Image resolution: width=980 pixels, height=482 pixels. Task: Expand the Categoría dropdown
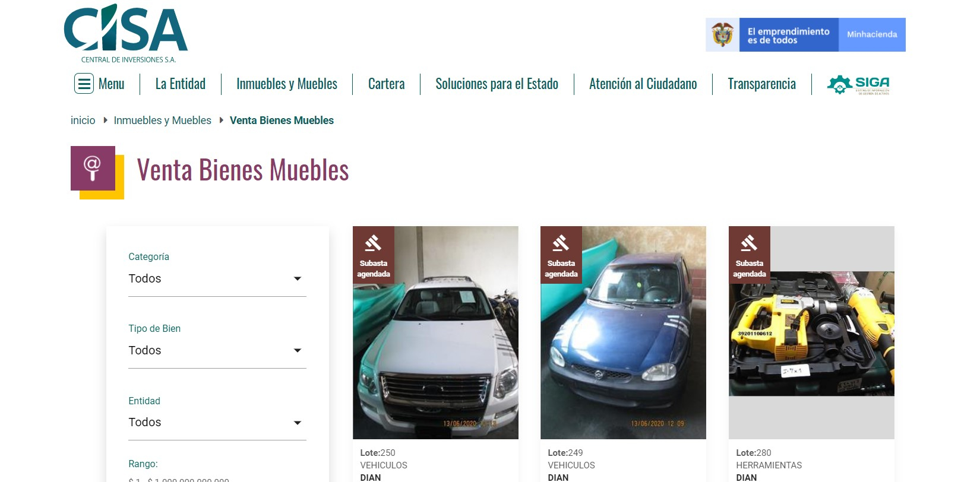pos(217,279)
